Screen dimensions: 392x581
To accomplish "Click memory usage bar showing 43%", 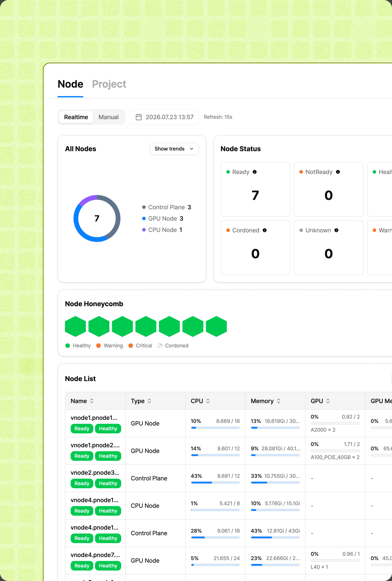I will pos(275,538).
